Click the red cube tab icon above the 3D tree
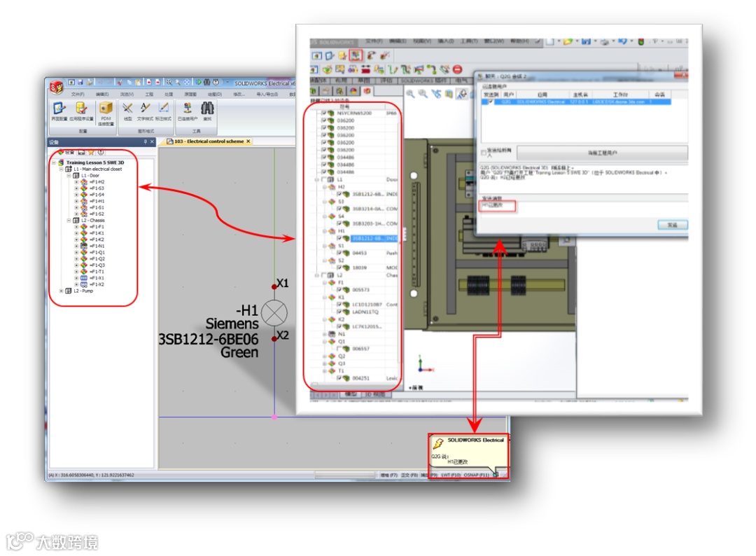This screenshot has height=556, width=756. [x=367, y=90]
